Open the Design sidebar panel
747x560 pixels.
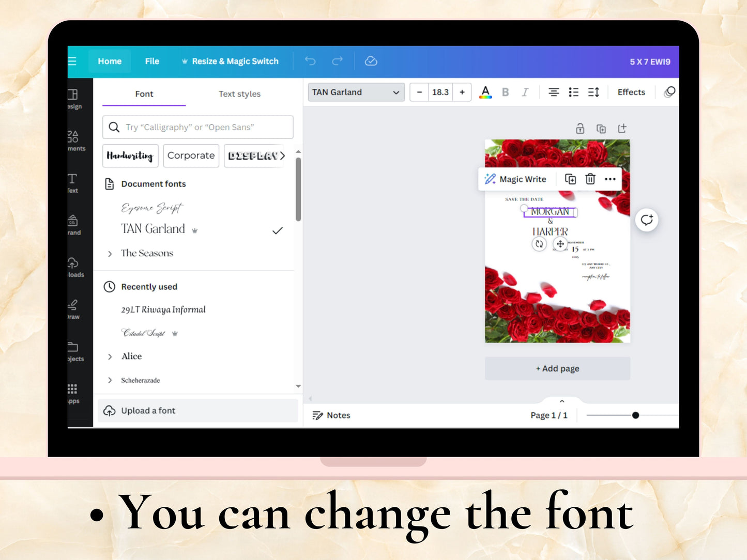coord(74,99)
